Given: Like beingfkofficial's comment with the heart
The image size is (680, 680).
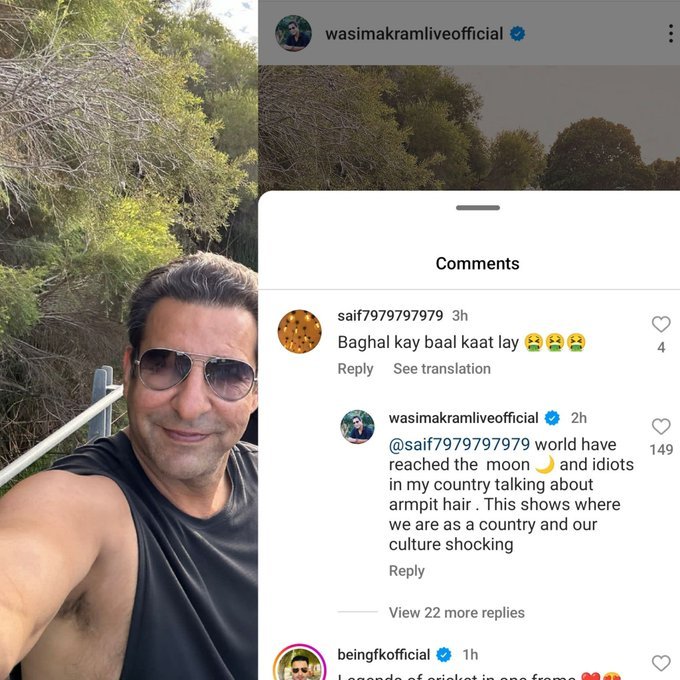Looking at the screenshot, I should (661, 663).
